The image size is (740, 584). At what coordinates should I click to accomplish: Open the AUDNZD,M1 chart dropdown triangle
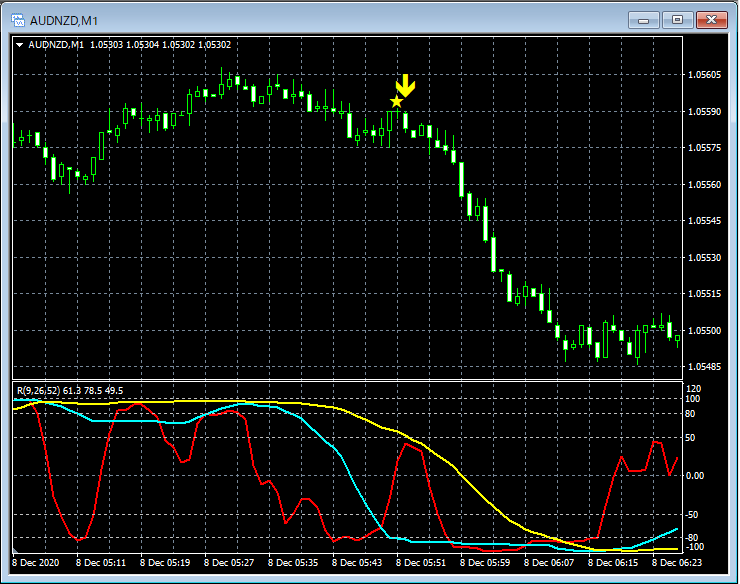click(20, 44)
